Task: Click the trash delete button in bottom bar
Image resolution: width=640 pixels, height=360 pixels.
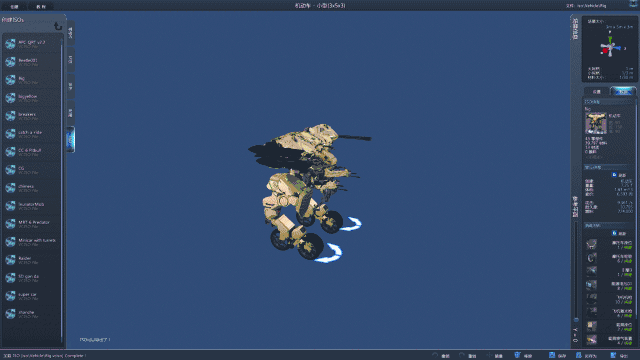Action: click(523, 356)
